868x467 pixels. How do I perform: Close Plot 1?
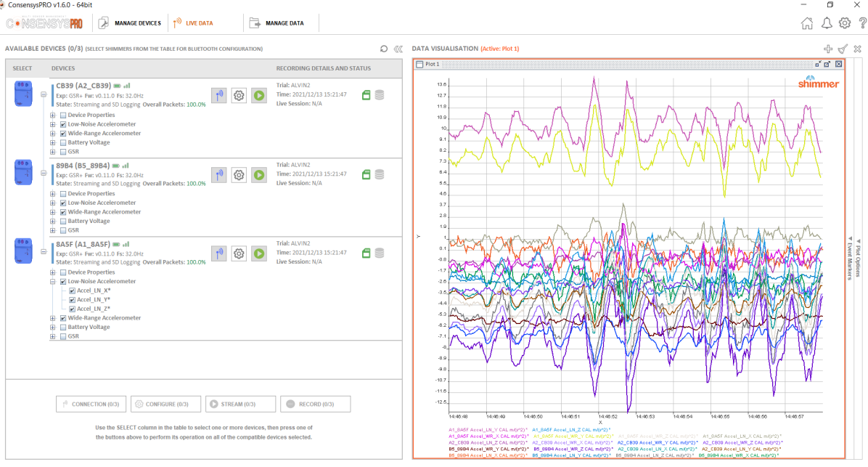(x=839, y=64)
